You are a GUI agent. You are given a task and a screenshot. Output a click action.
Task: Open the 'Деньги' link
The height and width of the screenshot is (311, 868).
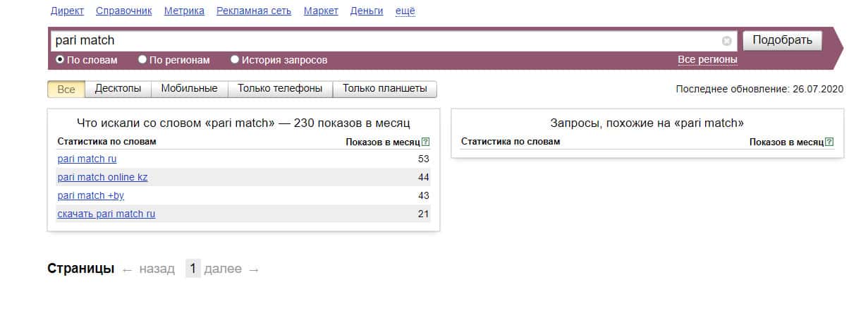pyautogui.click(x=367, y=11)
